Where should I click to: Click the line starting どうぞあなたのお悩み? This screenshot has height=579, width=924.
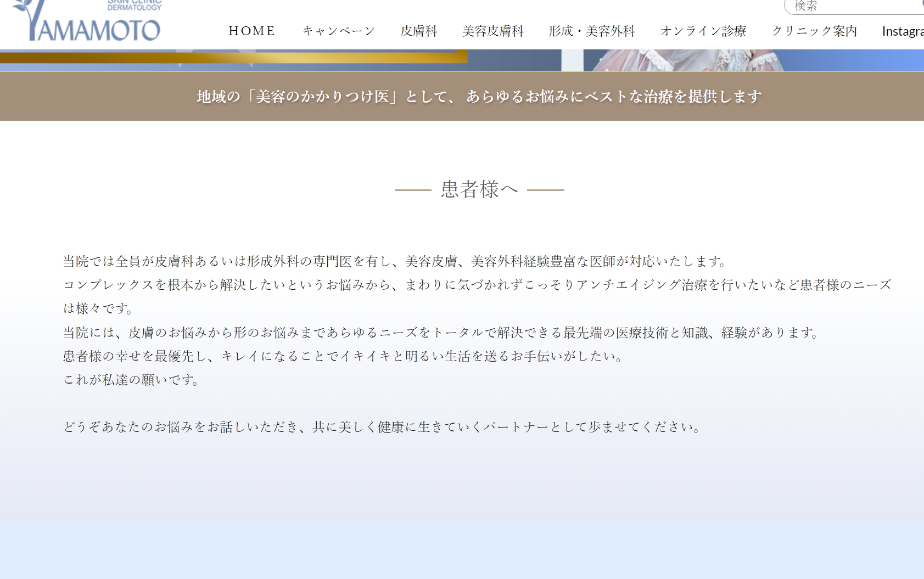383,427
